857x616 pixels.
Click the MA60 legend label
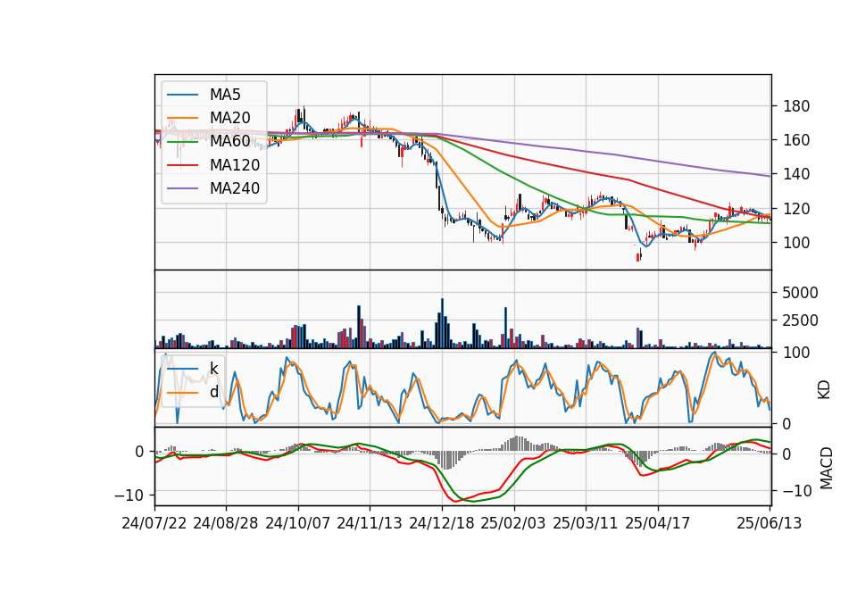pyautogui.click(x=229, y=141)
